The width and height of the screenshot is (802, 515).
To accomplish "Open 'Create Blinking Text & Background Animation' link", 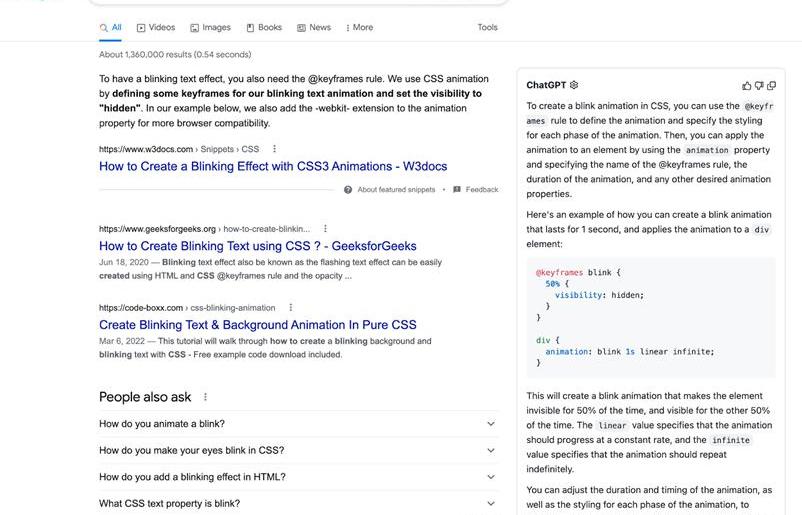I will [258, 325].
